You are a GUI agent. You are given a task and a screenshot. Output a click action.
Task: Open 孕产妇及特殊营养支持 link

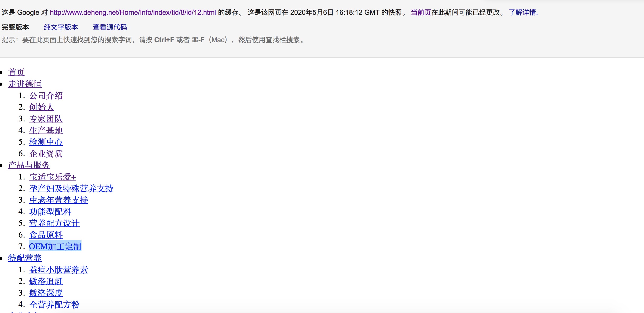click(71, 188)
